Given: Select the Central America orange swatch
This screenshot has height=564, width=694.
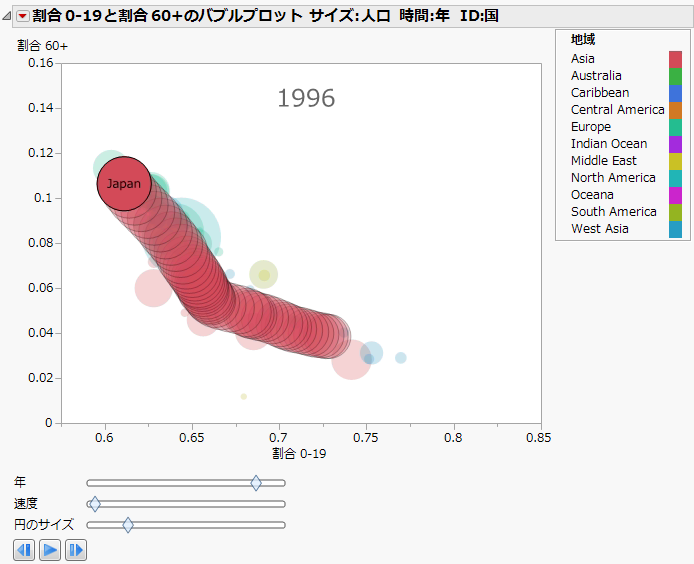Looking at the screenshot, I should (x=675, y=110).
